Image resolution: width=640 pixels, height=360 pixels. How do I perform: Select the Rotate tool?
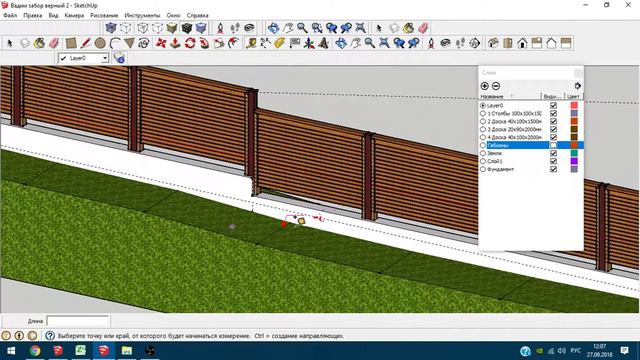click(190, 43)
